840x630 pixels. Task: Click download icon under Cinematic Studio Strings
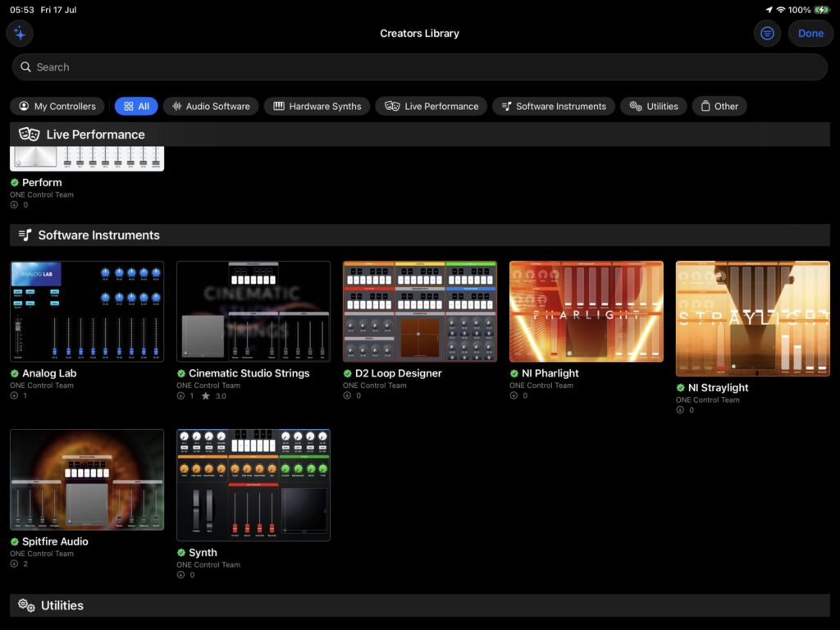click(181, 396)
